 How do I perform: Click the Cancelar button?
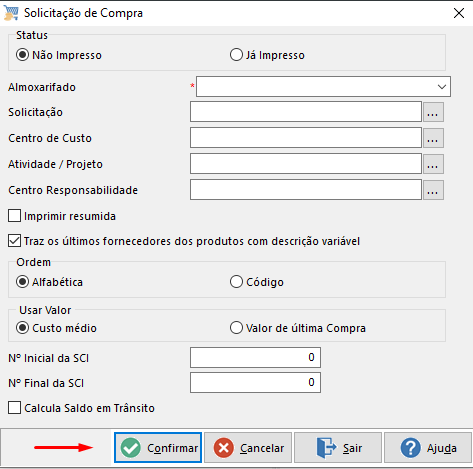pyautogui.click(x=248, y=448)
